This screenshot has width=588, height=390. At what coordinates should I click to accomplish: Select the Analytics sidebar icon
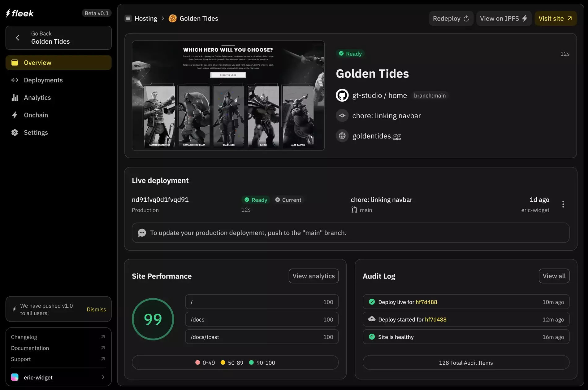click(15, 97)
